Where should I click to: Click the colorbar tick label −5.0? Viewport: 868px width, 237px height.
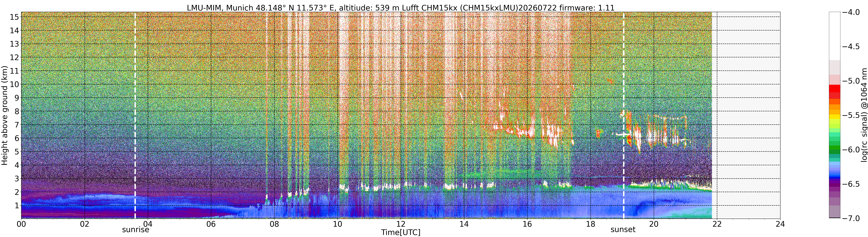[851, 81]
